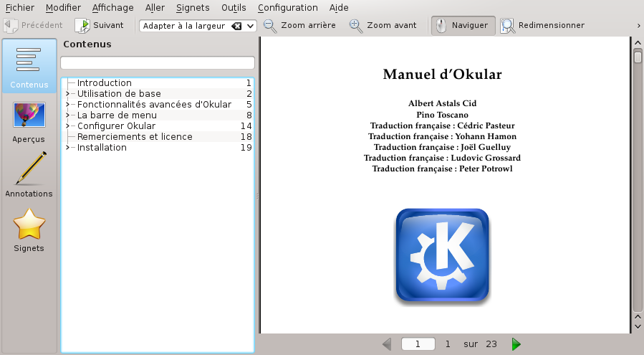The width and height of the screenshot is (644, 355).
Task: Open the Signets star panel
Action: [29, 230]
